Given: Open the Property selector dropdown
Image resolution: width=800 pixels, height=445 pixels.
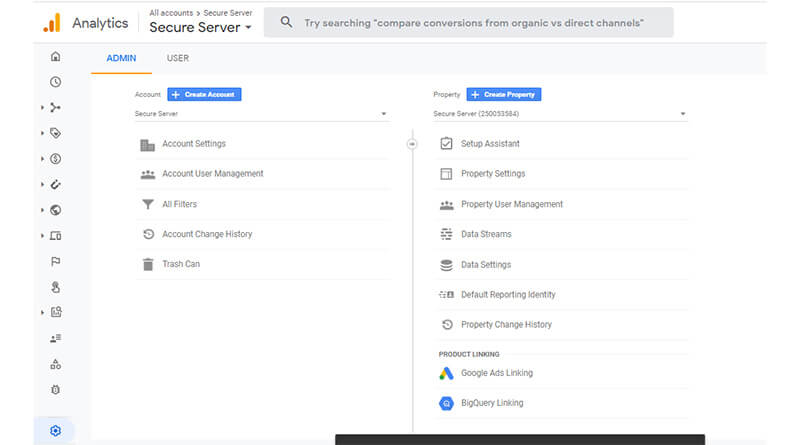Looking at the screenshot, I should tap(560, 114).
